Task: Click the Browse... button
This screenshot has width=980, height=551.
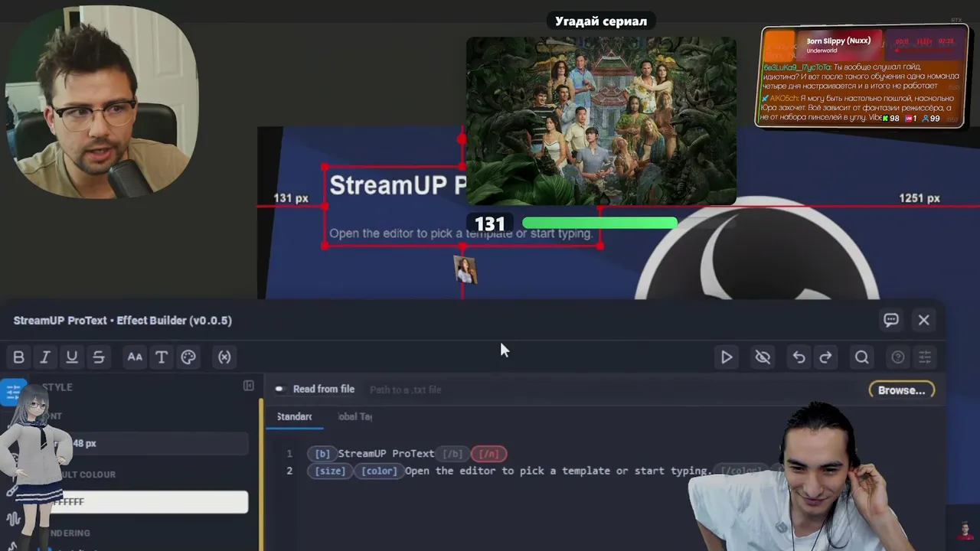Action: pyautogui.click(x=902, y=390)
